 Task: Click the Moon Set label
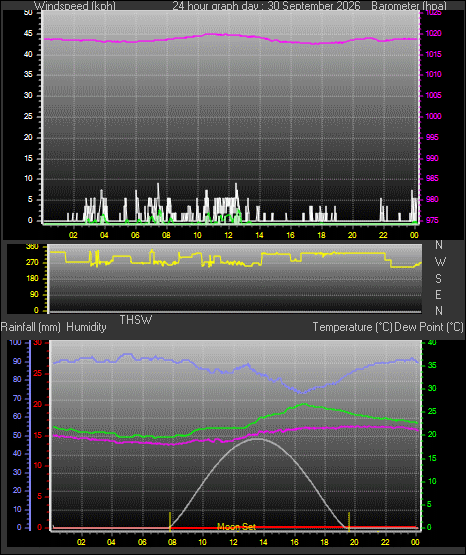click(236, 527)
